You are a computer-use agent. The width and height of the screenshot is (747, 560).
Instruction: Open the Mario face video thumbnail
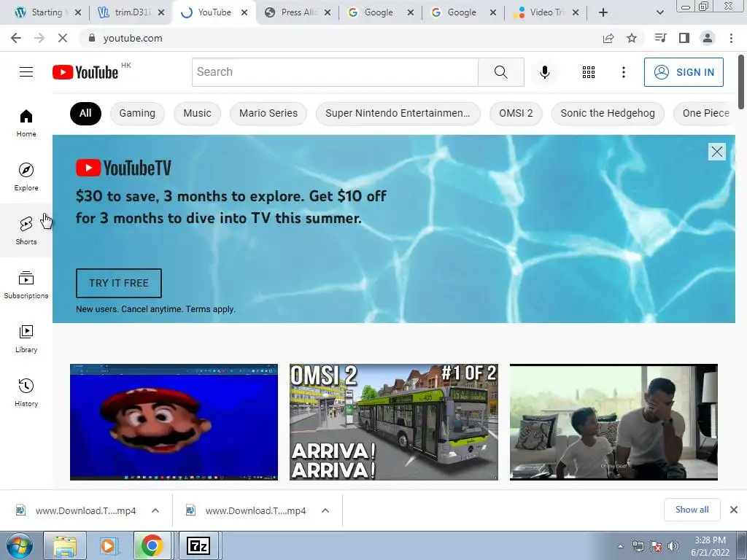tap(174, 422)
